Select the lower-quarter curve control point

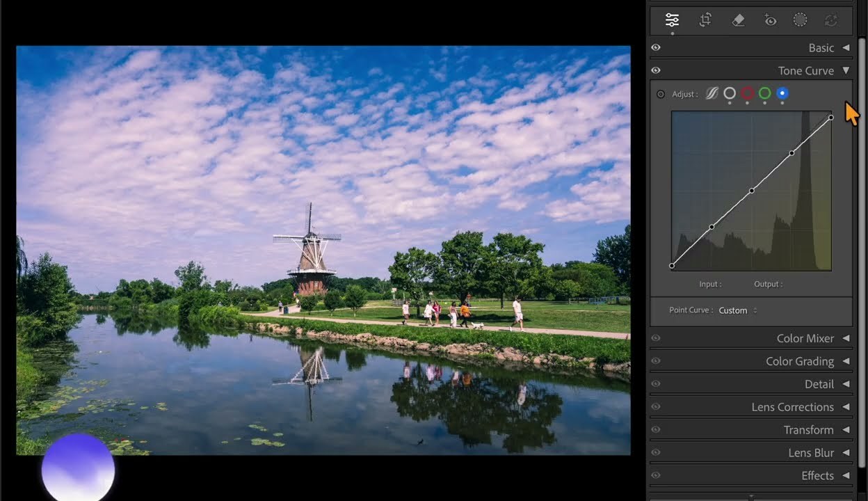coord(712,227)
